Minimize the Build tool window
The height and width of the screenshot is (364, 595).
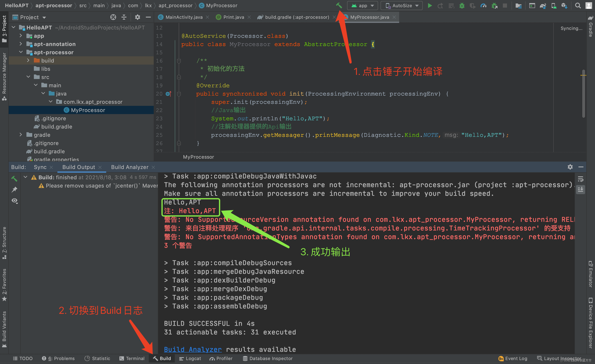[581, 167]
